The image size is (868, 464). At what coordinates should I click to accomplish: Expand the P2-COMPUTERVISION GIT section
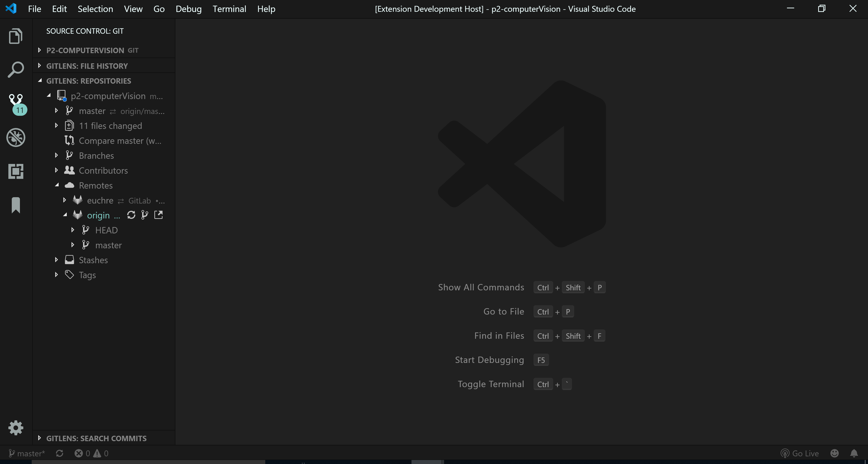pos(39,50)
